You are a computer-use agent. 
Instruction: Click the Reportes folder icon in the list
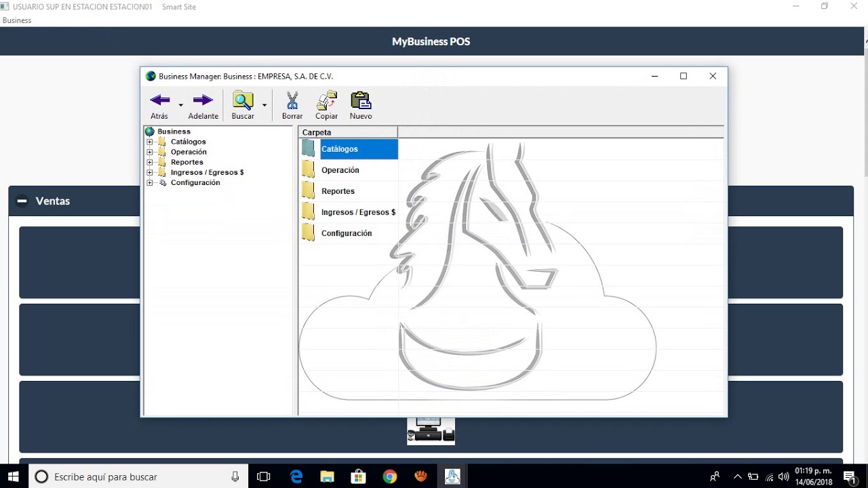click(x=309, y=190)
